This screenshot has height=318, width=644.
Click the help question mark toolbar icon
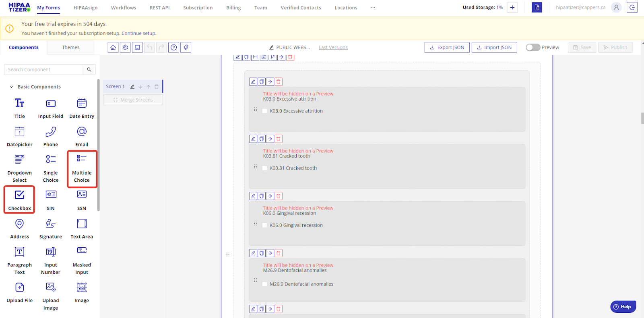coord(173,47)
